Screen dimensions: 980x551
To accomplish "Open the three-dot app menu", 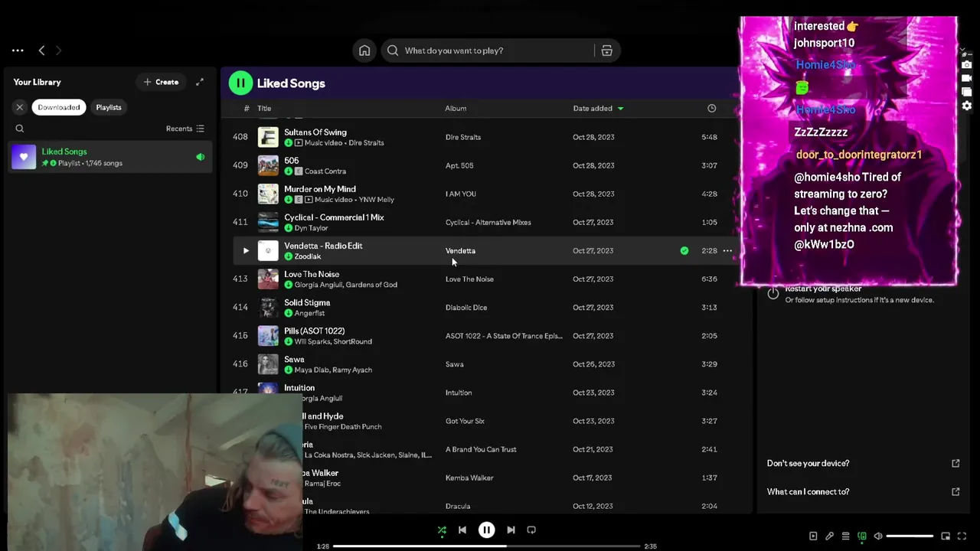I will click(x=18, y=51).
